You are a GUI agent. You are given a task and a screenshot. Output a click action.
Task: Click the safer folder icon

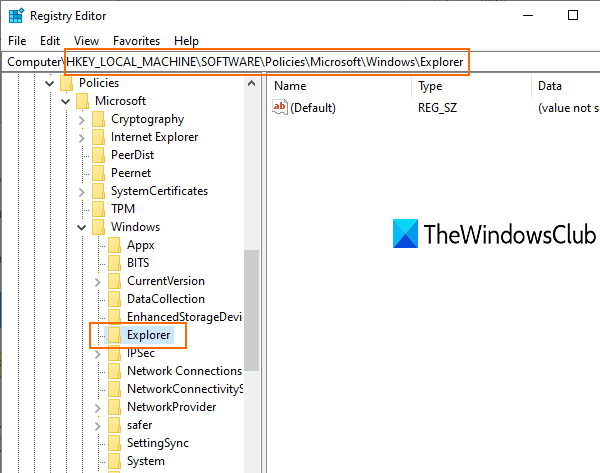(x=115, y=425)
